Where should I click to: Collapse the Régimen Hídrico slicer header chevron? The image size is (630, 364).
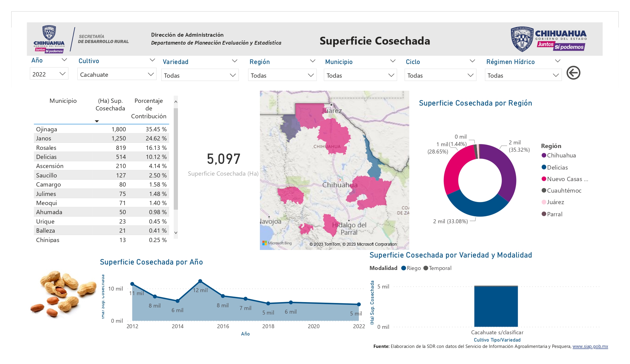coord(557,61)
